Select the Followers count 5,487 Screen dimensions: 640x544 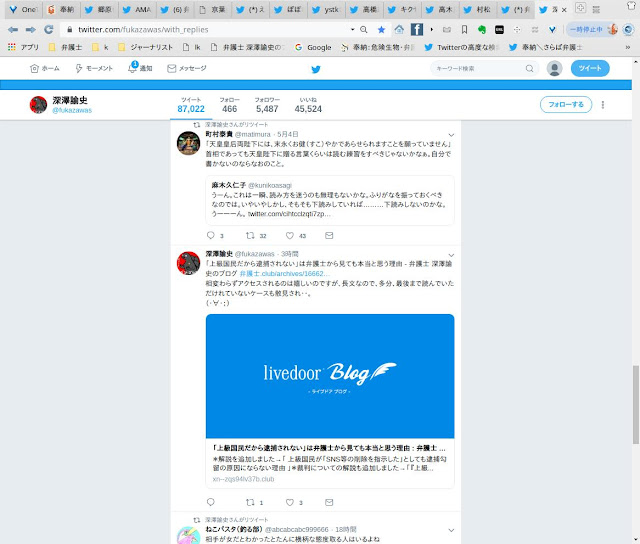click(x=267, y=105)
